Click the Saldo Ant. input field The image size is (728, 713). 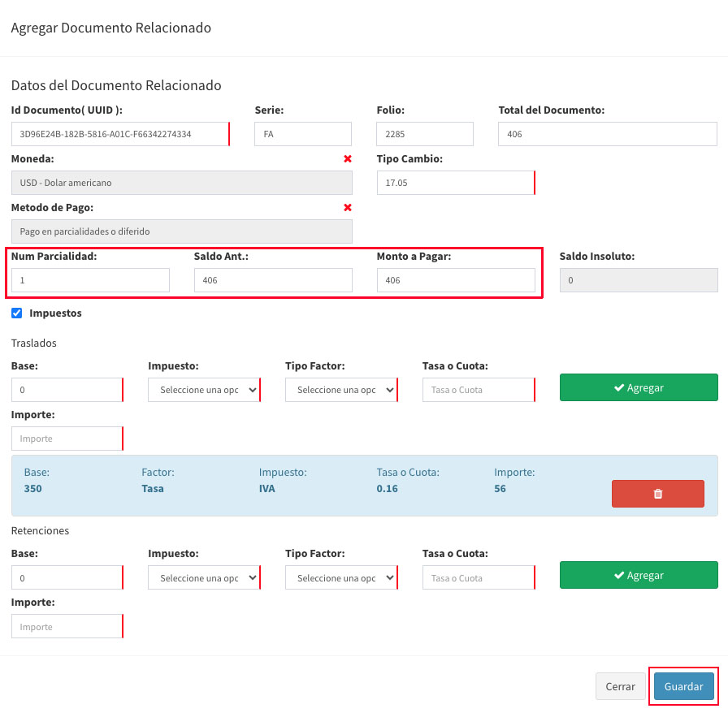273,280
